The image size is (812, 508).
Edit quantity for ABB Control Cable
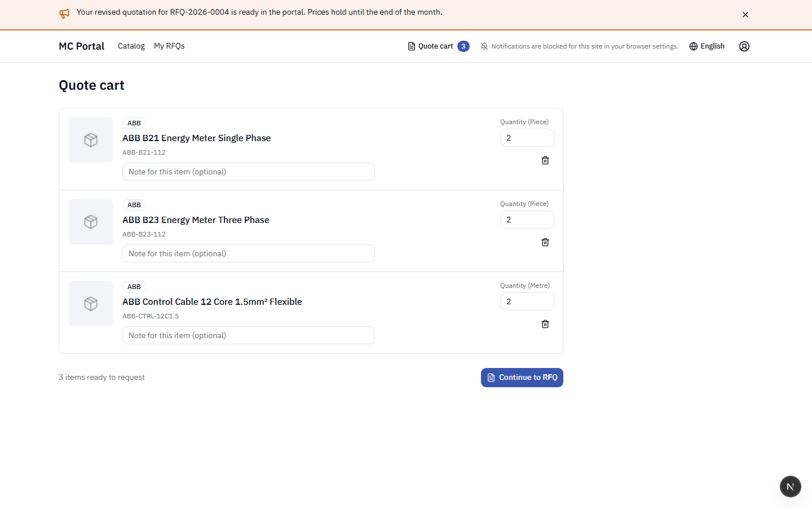click(x=527, y=301)
